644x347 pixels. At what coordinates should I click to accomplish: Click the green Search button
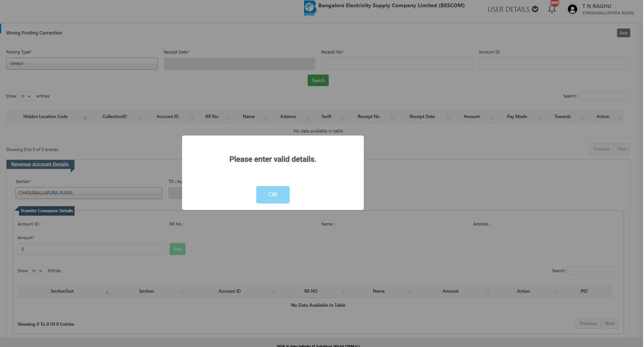(x=318, y=80)
